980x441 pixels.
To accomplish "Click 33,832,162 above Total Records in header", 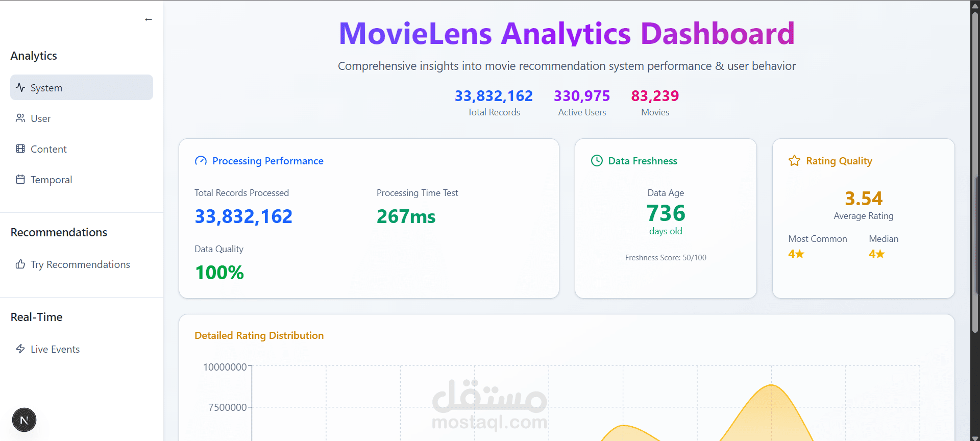I will point(494,95).
